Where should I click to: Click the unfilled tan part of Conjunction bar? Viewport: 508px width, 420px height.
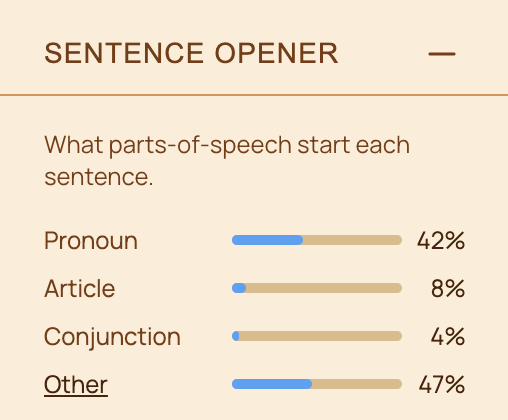pos(321,336)
